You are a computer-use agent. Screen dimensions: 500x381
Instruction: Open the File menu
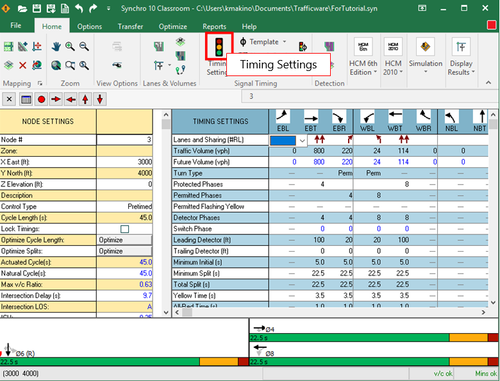16,26
